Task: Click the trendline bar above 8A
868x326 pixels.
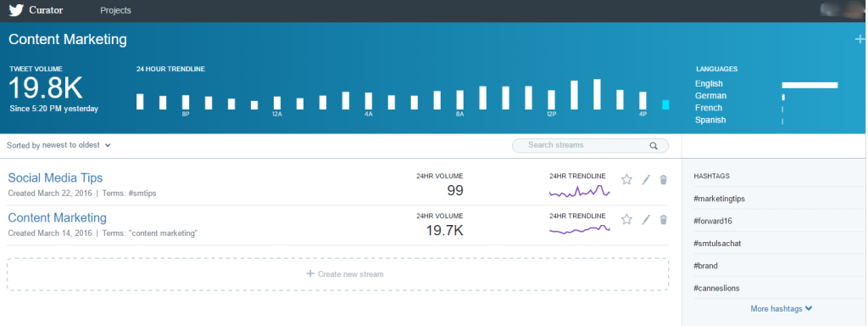Action: [460, 100]
